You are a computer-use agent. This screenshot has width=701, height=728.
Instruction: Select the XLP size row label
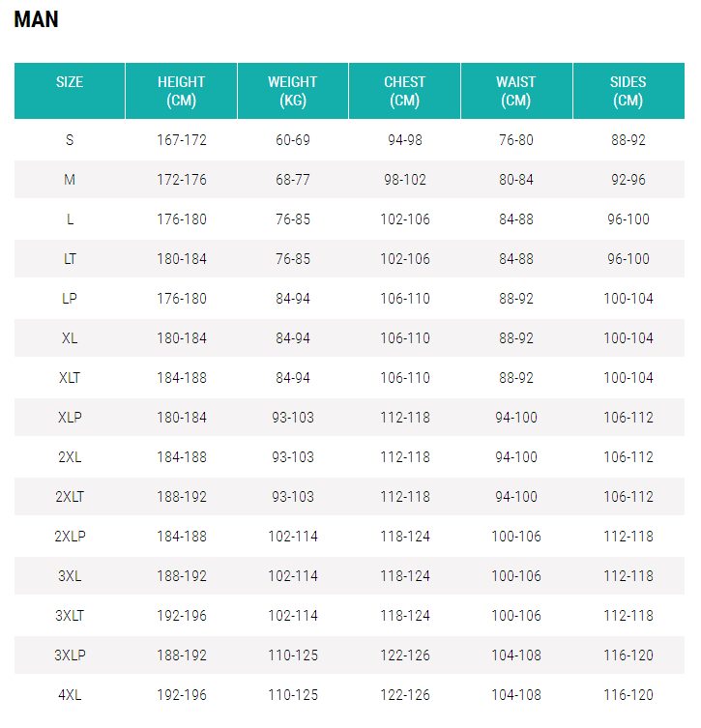click(x=70, y=418)
